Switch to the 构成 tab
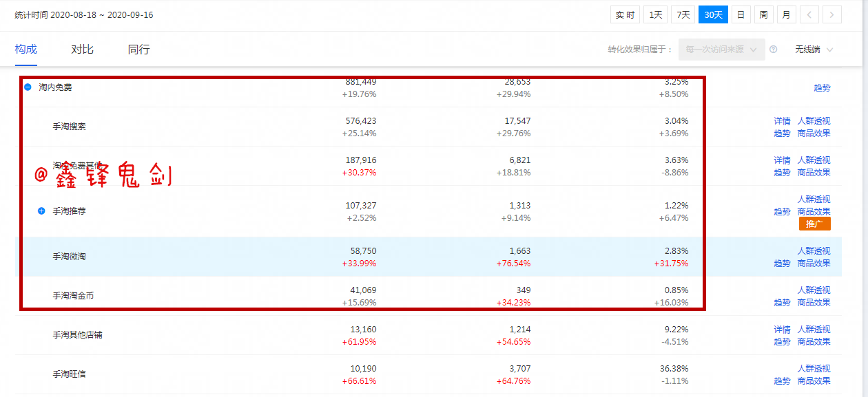Image resolution: width=868 pixels, height=397 pixels. (26, 50)
